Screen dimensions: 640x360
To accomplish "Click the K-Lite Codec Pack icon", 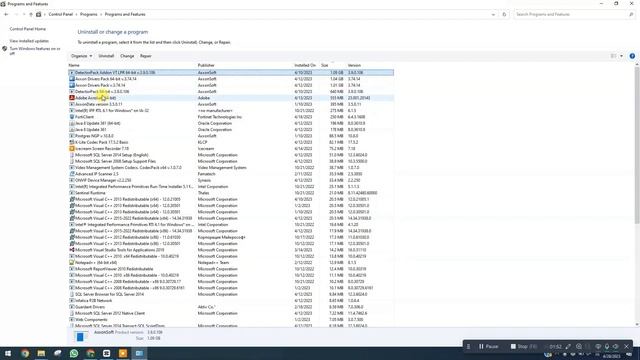I will point(72,142).
